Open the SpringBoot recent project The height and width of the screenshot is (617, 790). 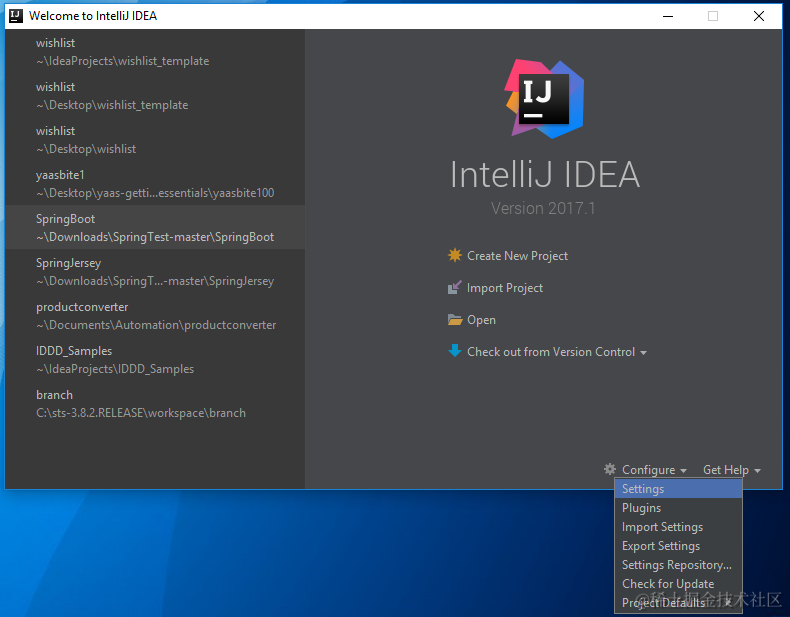tap(155, 227)
